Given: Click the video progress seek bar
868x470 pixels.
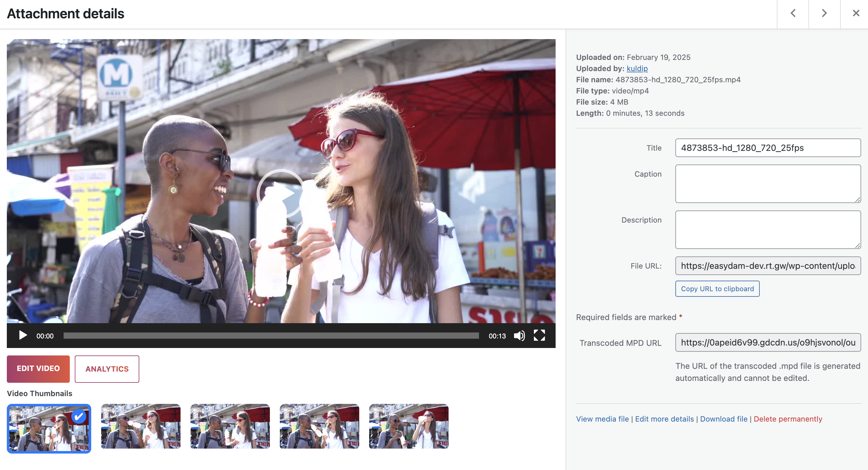Looking at the screenshot, I should click(271, 336).
